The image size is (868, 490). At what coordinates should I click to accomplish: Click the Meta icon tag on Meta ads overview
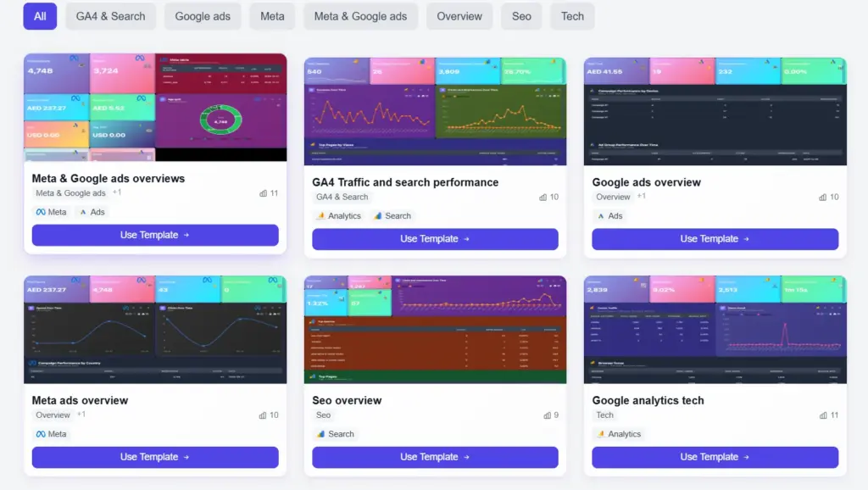tap(52, 434)
